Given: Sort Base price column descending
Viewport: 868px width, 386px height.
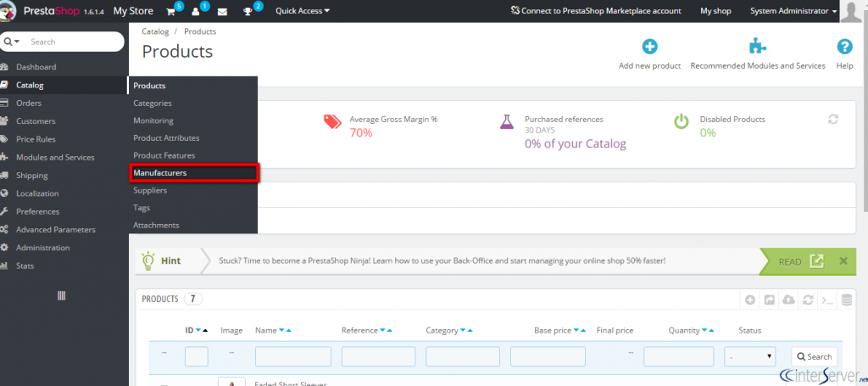Looking at the screenshot, I should 576,331.
